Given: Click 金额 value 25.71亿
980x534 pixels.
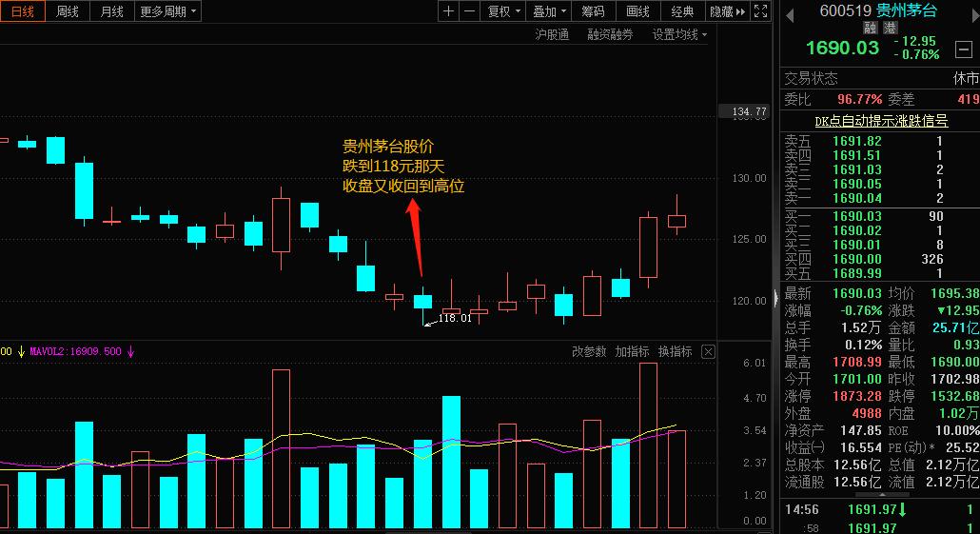Looking at the screenshot, I should 955,327.
